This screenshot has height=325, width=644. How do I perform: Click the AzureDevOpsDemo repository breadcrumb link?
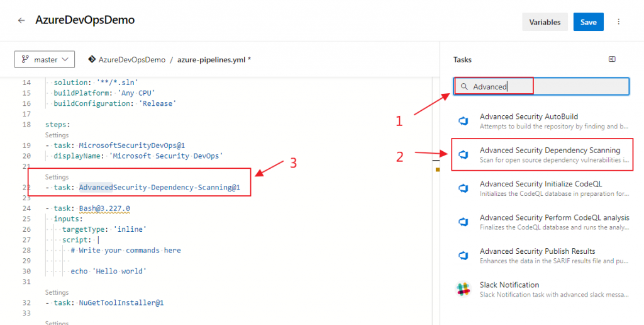coord(132,60)
